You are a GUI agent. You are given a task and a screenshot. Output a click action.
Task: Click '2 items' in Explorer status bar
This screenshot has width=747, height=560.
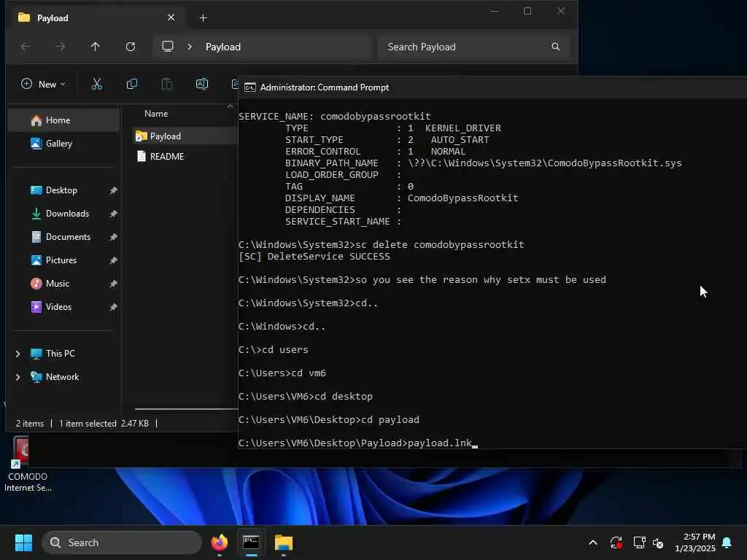point(29,424)
